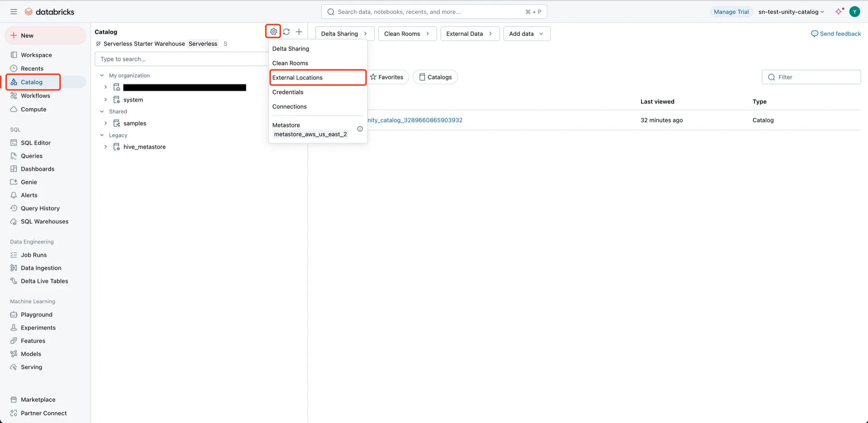Open Delta Live Tables
Image resolution: width=868 pixels, height=423 pixels.
pyautogui.click(x=44, y=281)
